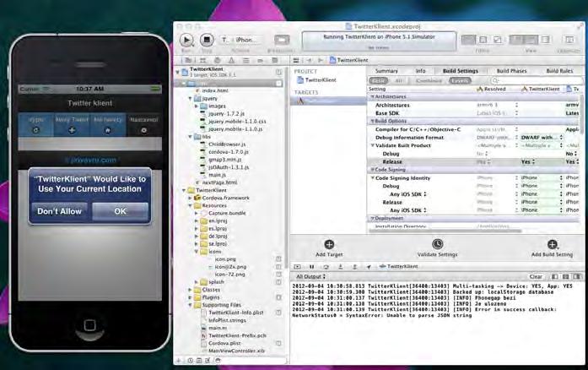Image resolution: width=588 pixels, height=370 pixels.
Task: Expand the Cordova.framework item
Action: coord(190,198)
